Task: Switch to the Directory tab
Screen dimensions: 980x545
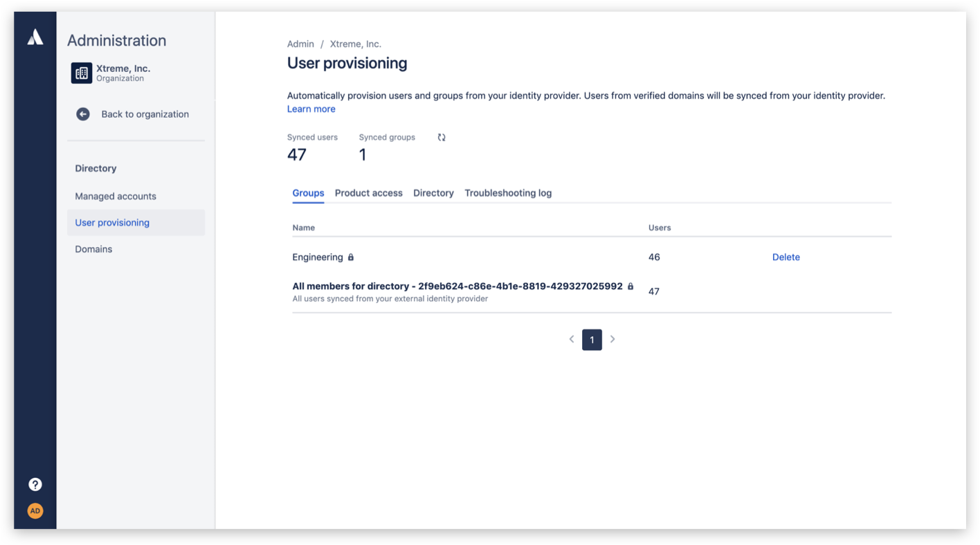Action: (x=433, y=193)
